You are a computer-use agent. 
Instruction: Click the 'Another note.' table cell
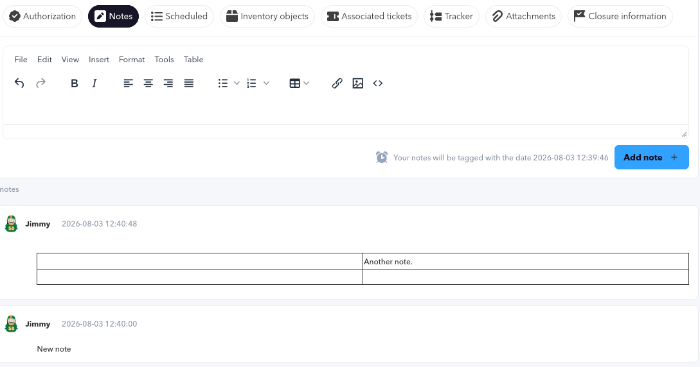pyautogui.click(x=525, y=262)
